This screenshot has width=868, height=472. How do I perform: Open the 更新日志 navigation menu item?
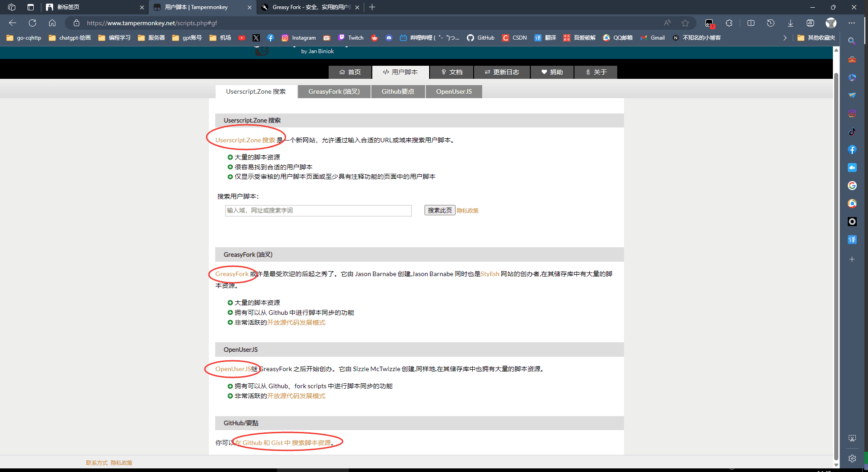point(502,72)
